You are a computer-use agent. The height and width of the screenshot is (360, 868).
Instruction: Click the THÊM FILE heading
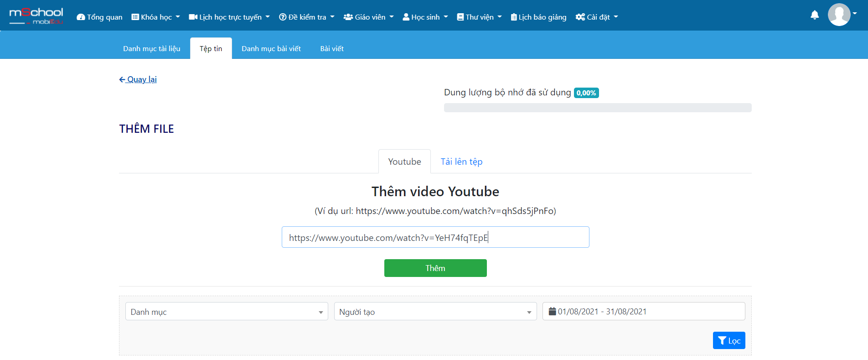click(146, 129)
